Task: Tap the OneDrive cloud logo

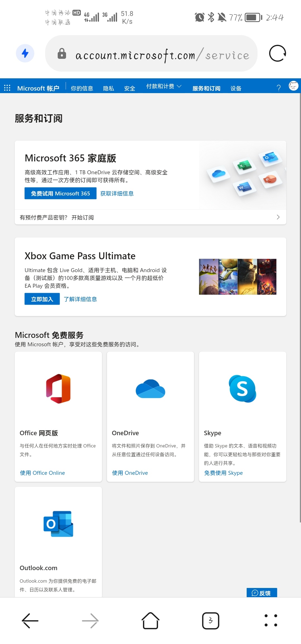Action: pyautogui.click(x=151, y=389)
